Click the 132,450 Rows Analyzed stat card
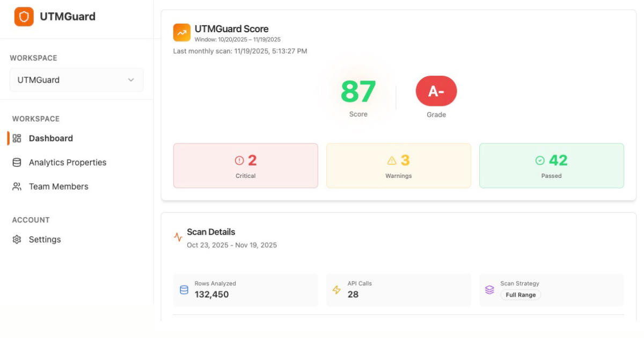The width and height of the screenshot is (644, 338). (245, 290)
